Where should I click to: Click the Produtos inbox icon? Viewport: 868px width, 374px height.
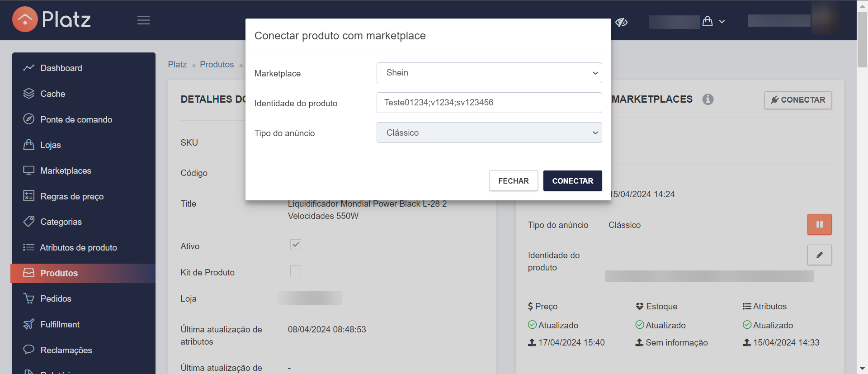click(29, 273)
